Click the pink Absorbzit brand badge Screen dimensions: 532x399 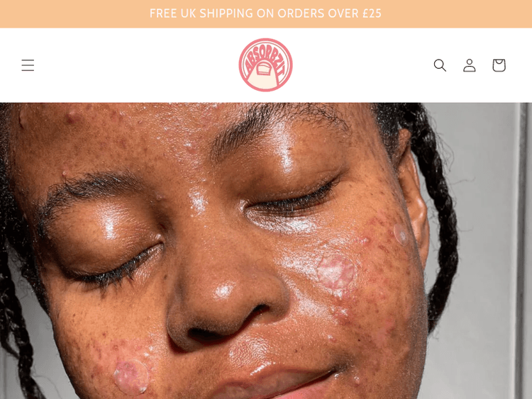[265, 64]
